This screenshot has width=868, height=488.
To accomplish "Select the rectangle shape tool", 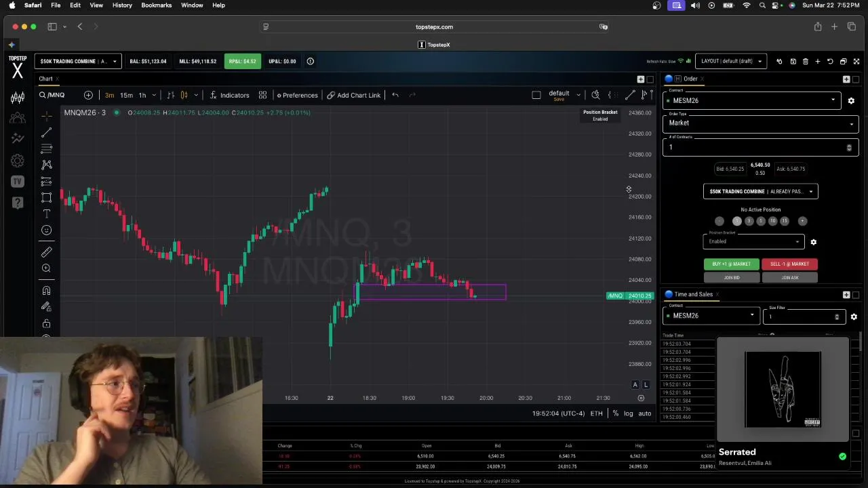I will pyautogui.click(x=46, y=197).
